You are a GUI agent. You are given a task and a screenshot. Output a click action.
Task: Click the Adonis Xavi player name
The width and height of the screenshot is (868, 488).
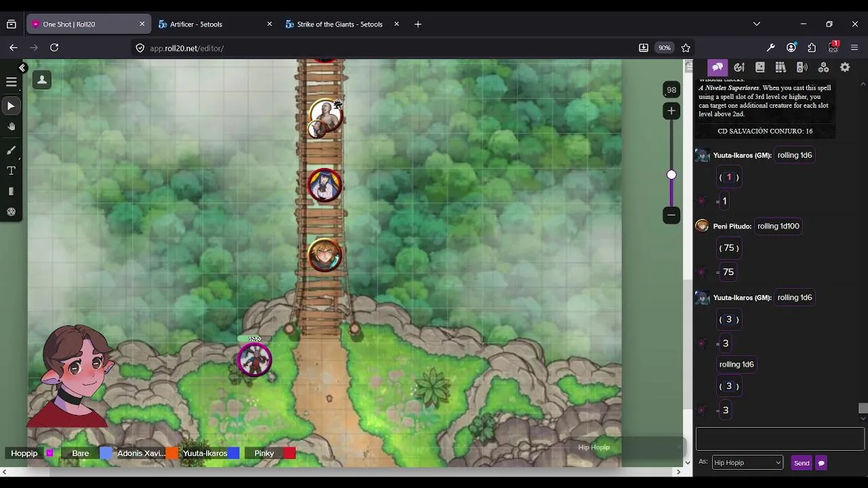click(x=141, y=453)
